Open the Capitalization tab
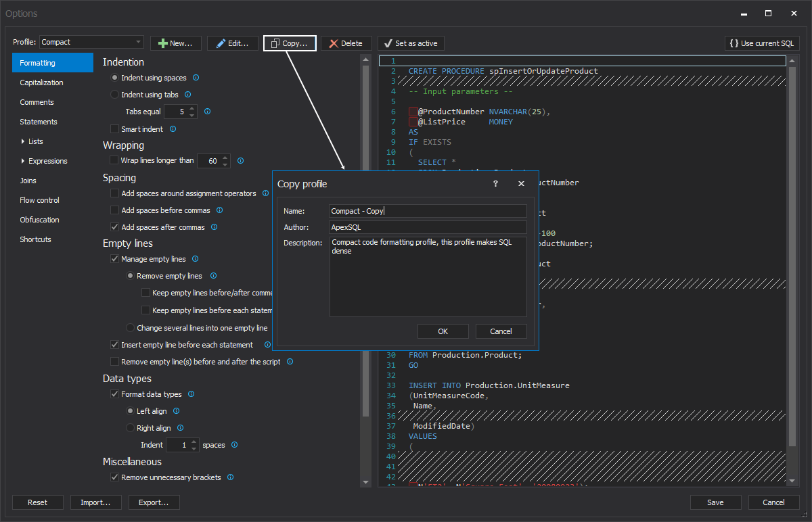Screen dimensions: 812x522 (x=41, y=82)
